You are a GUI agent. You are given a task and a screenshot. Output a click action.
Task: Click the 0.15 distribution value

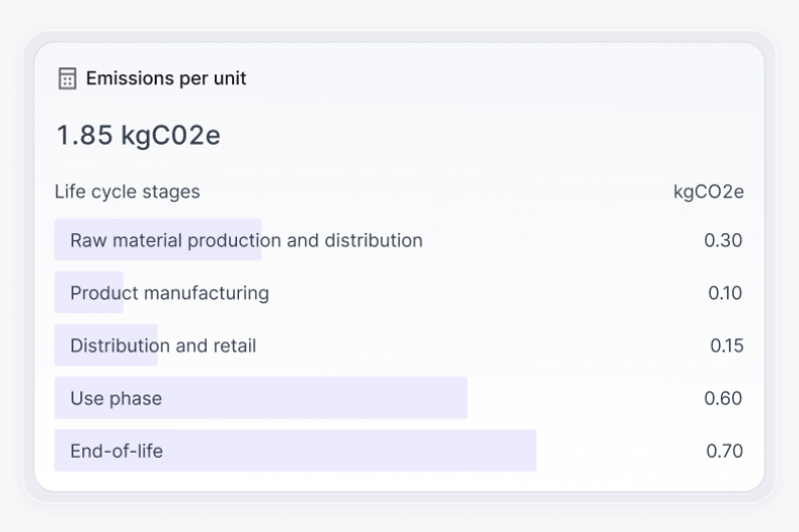[x=726, y=346]
